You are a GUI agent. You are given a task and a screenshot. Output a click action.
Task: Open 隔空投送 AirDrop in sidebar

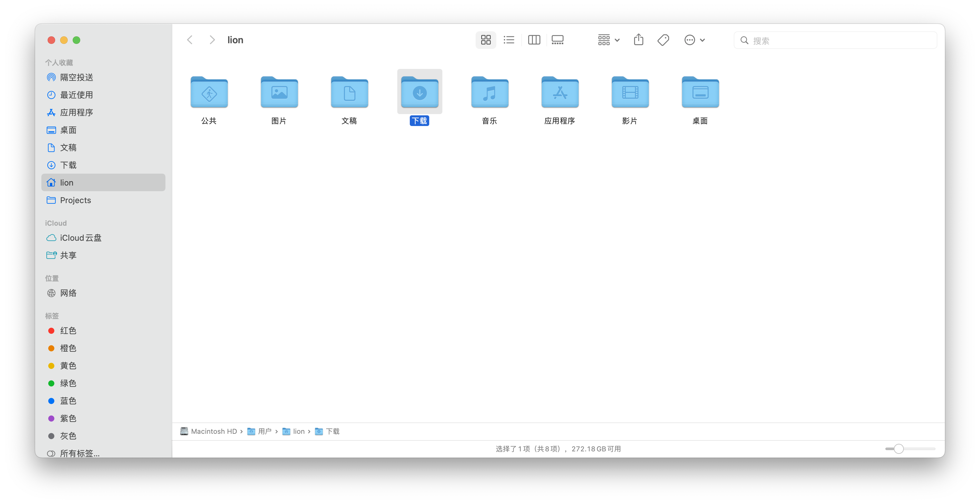click(76, 77)
